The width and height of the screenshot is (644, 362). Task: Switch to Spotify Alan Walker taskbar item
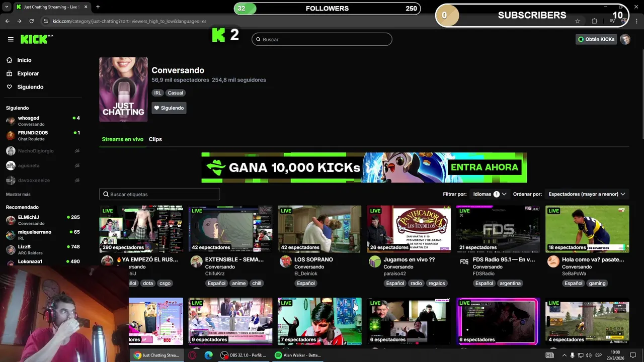coord(298,355)
